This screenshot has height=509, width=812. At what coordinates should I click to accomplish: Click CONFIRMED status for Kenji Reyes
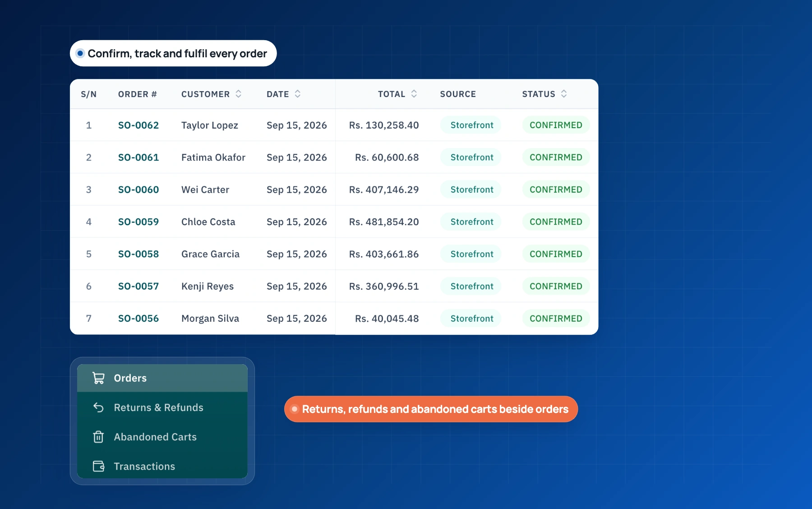tap(556, 287)
